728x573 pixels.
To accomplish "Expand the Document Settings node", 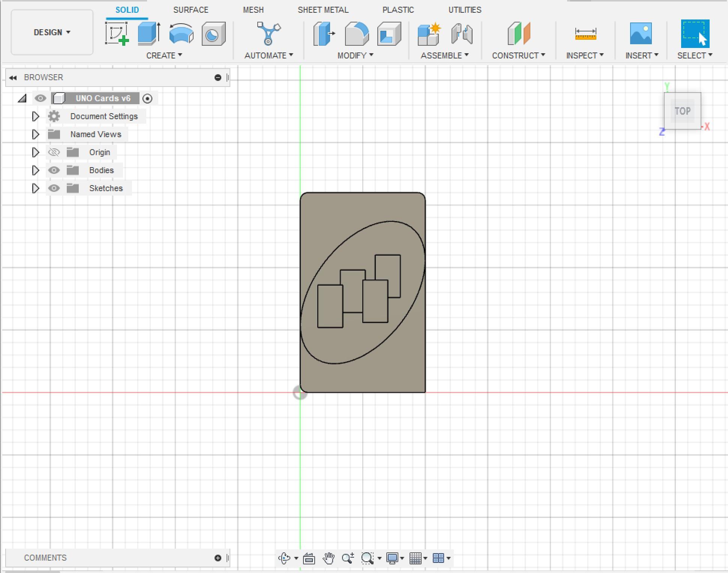I will pos(35,116).
